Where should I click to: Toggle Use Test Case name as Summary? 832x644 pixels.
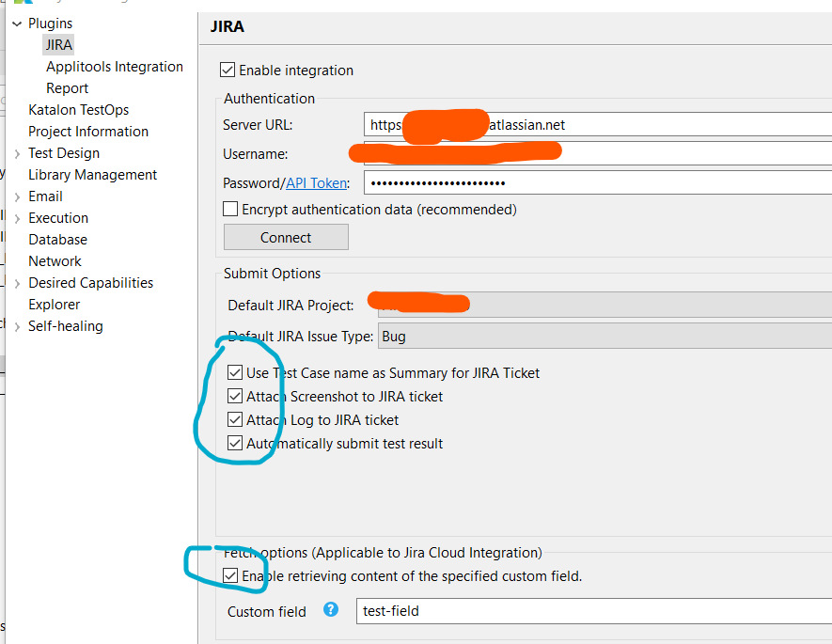(x=235, y=372)
